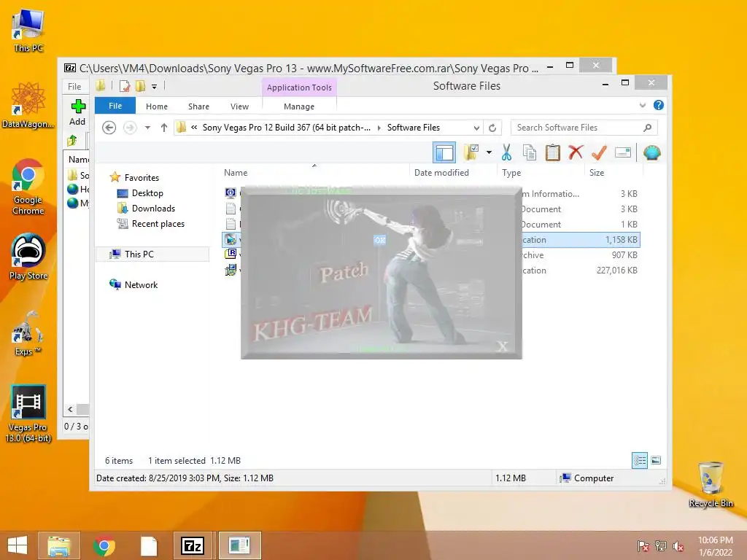Open Explorer Help question mark
The image size is (747, 560).
659,105
